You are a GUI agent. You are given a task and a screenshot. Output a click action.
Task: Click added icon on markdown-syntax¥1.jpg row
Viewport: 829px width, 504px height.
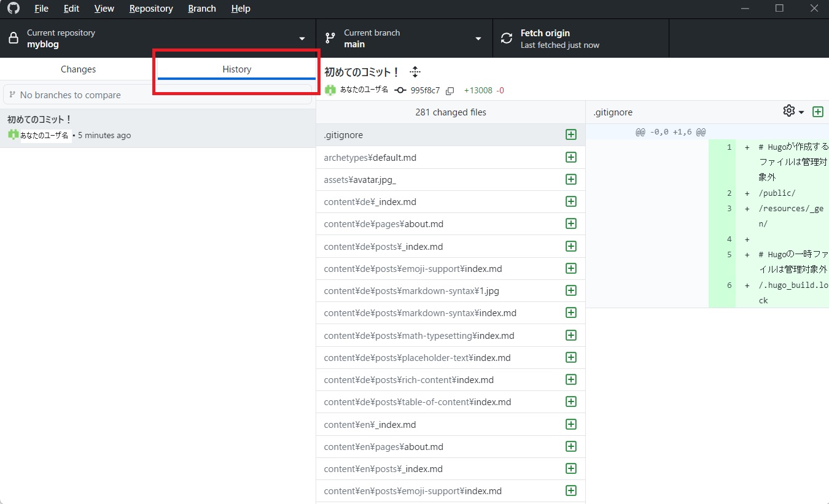pos(571,291)
